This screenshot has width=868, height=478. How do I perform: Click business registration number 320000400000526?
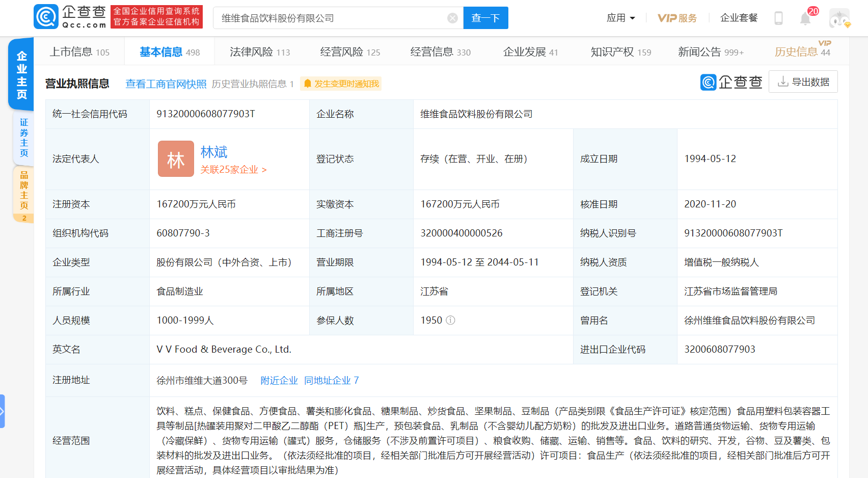click(462, 233)
